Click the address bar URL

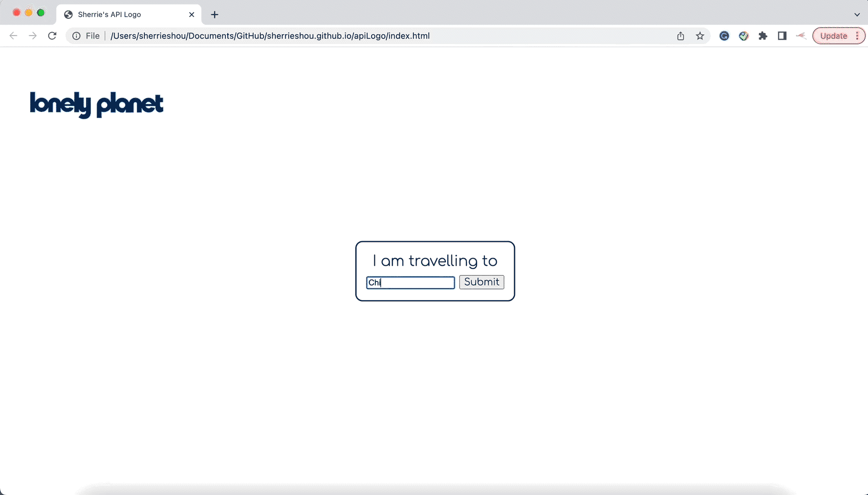[x=270, y=36]
